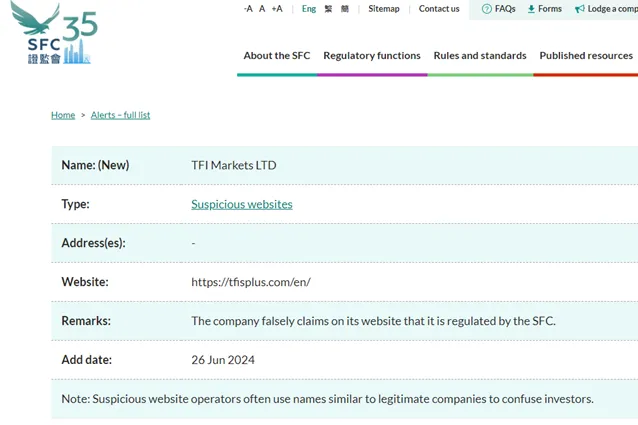Click the 26 Jun 2024 add date
This screenshot has width=638, height=425.
tap(223, 360)
